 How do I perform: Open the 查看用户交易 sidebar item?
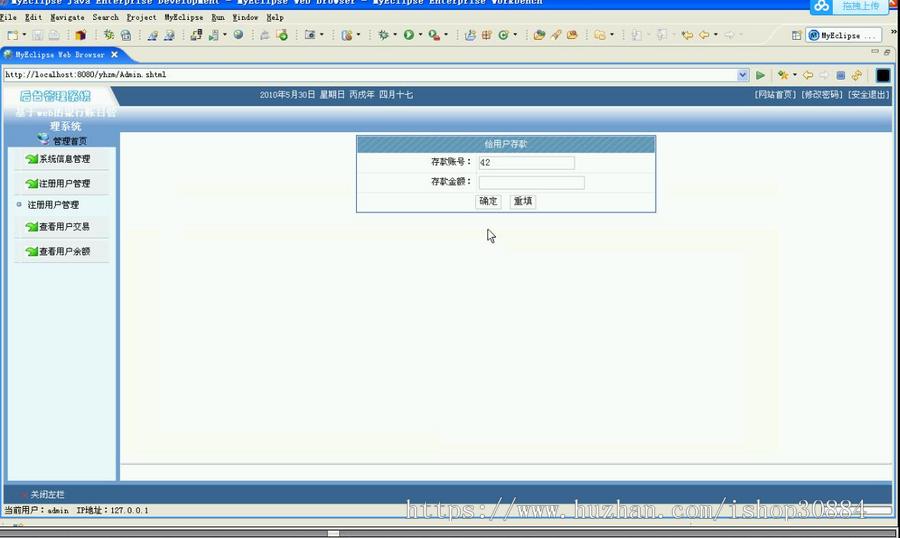[64, 227]
